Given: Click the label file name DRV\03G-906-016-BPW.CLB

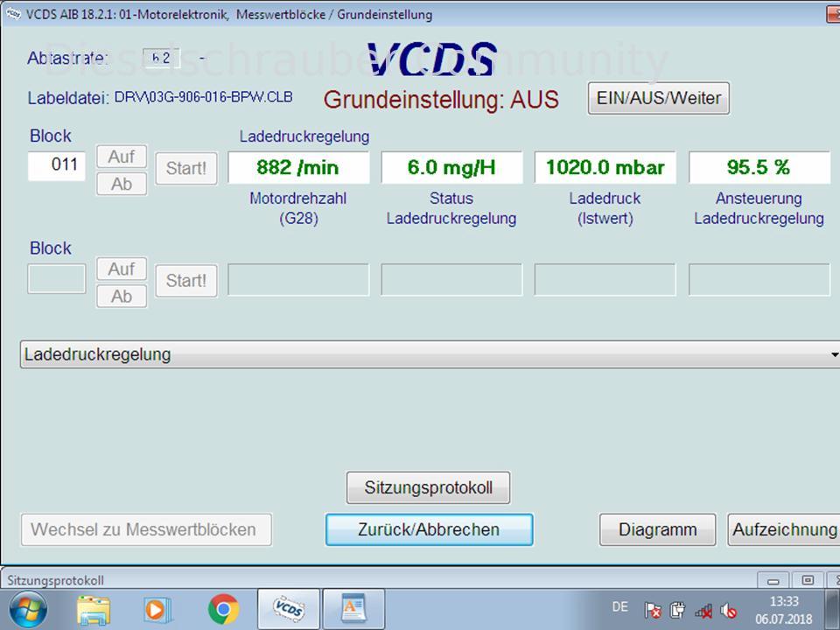Looking at the screenshot, I should click(204, 97).
